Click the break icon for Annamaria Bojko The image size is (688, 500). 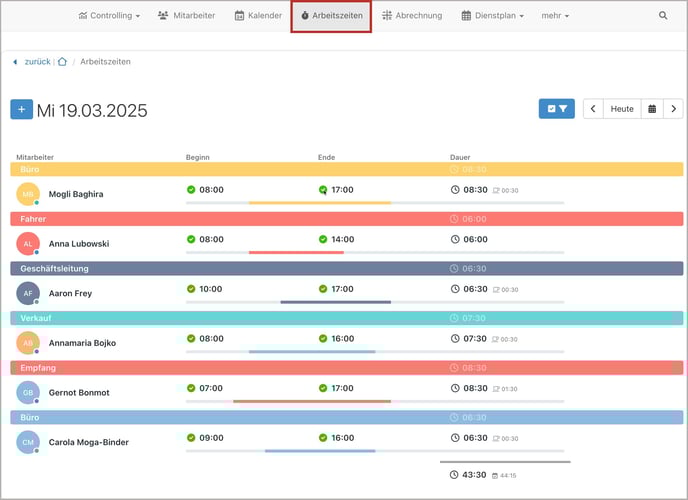click(x=495, y=339)
